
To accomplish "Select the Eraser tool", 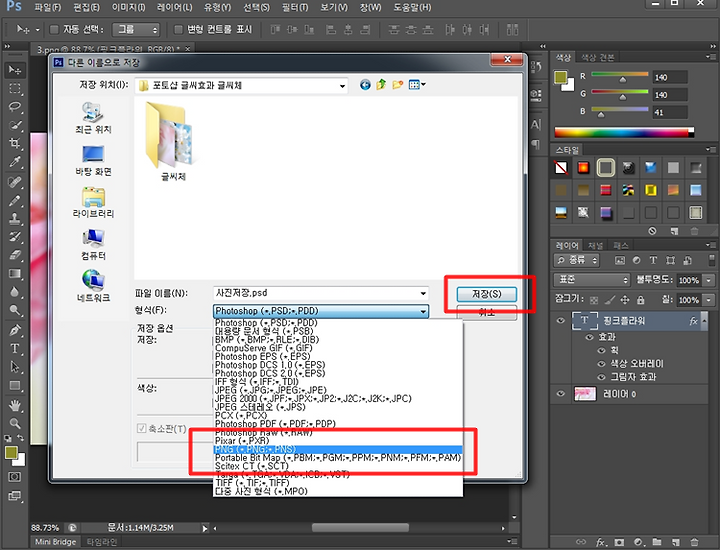I will (x=15, y=255).
